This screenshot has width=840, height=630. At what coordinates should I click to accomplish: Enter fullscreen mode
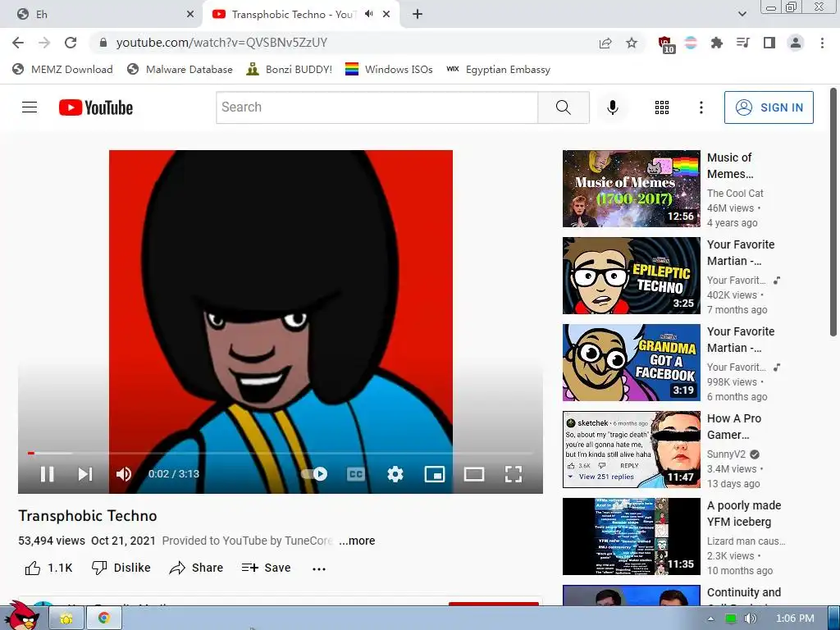514,474
